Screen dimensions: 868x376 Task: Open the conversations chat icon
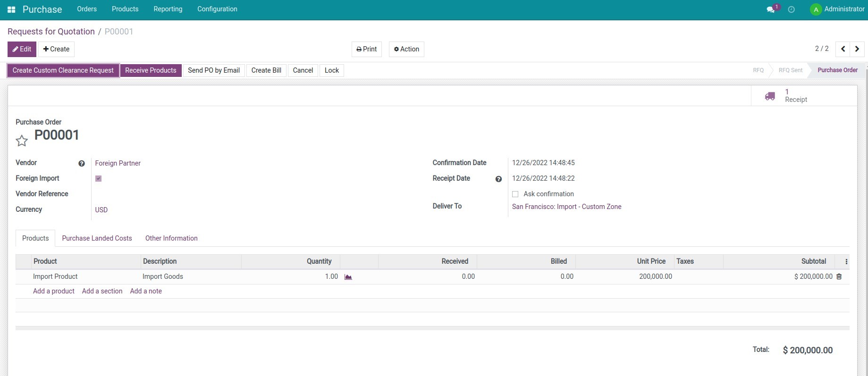click(771, 9)
